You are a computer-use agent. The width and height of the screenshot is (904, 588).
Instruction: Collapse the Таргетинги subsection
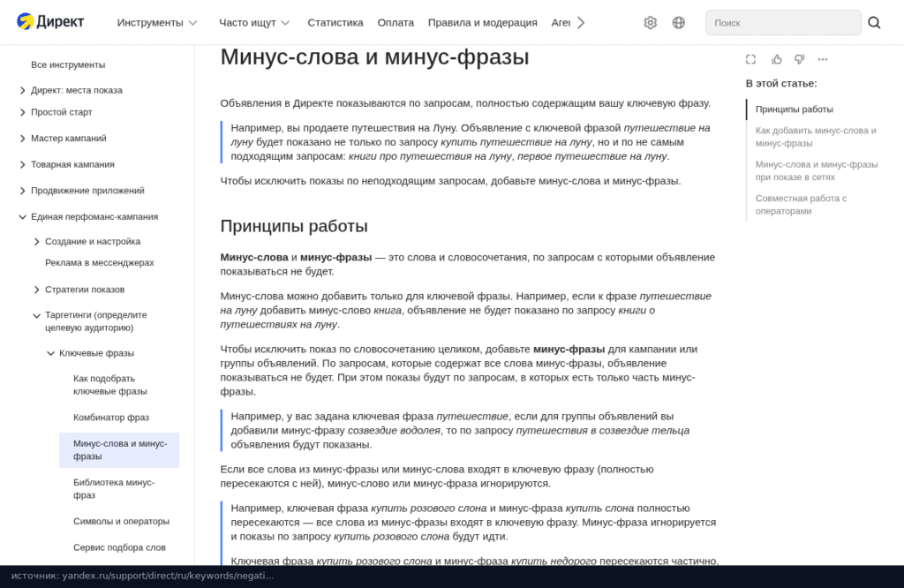tap(37, 315)
